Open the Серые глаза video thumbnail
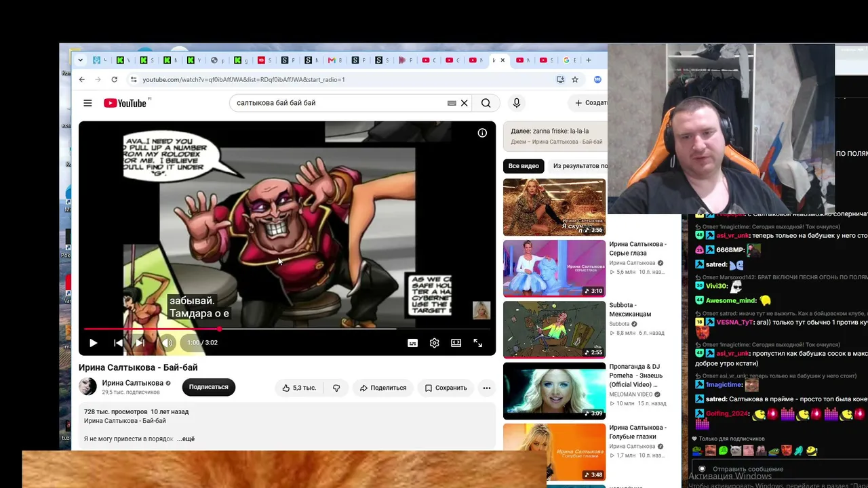Screen dimensions: 868x488 (554, 268)
